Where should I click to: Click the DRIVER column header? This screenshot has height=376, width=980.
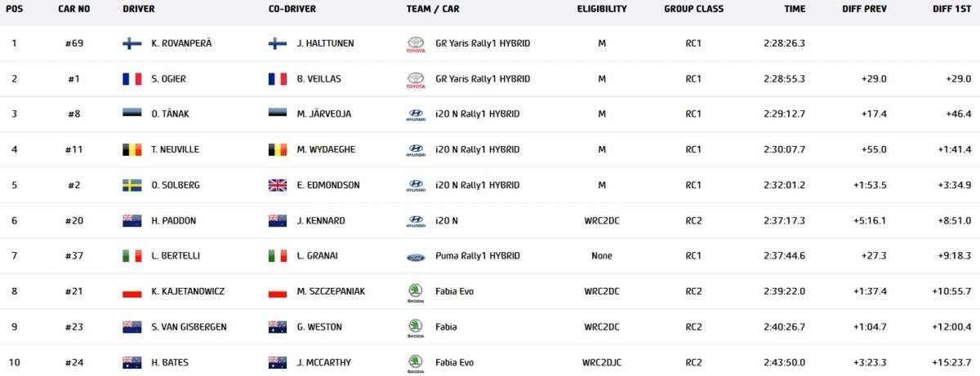[x=139, y=9]
